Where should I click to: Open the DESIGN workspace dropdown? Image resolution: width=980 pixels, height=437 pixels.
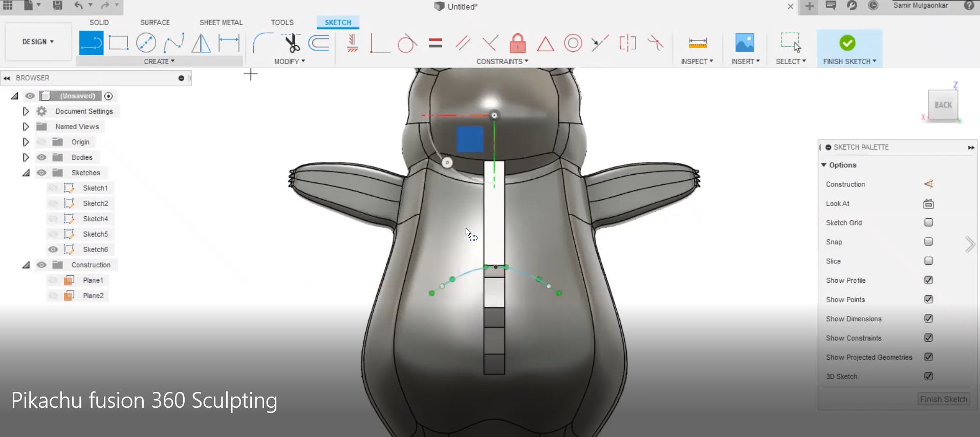click(38, 41)
